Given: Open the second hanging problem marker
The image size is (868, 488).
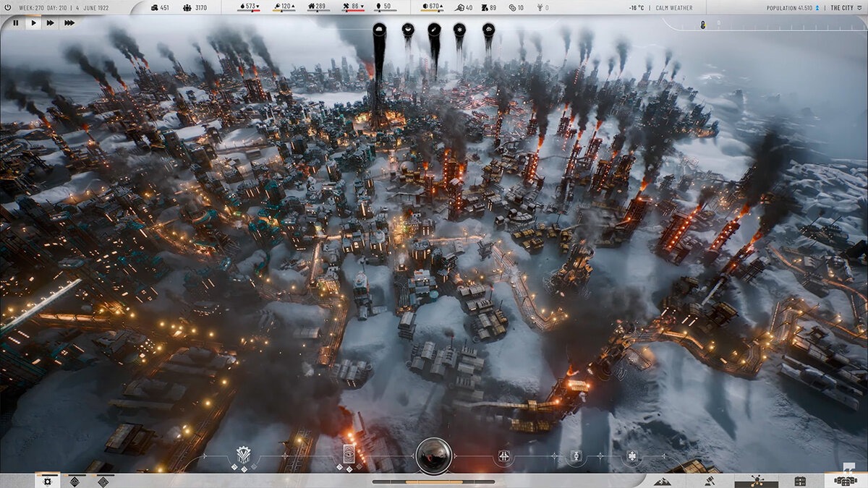Looking at the screenshot, I should click(408, 30).
